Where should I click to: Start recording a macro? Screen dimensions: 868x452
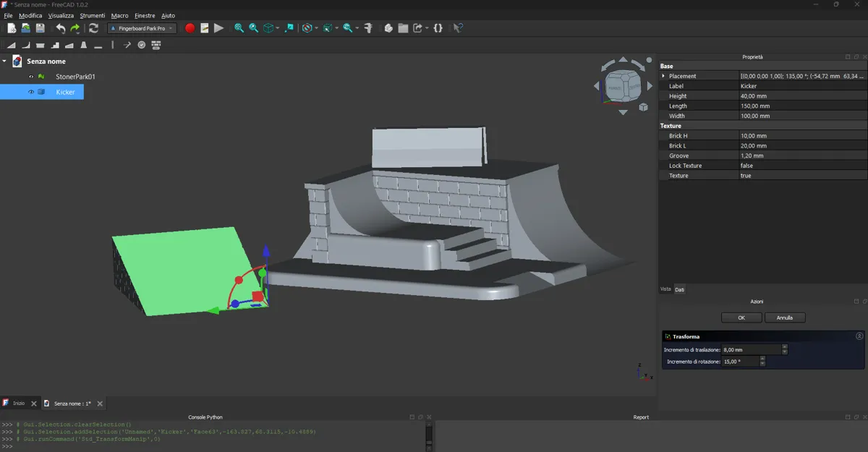190,28
